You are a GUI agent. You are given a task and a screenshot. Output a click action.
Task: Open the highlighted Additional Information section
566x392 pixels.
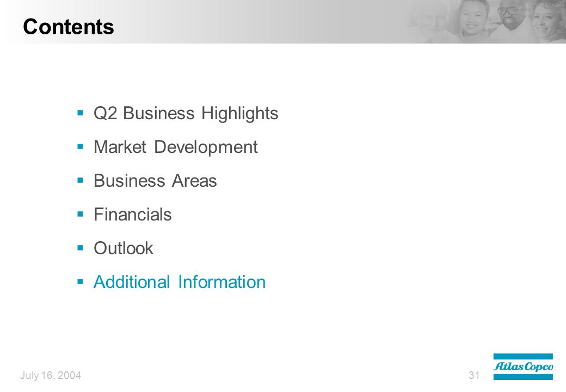(x=180, y=282)
